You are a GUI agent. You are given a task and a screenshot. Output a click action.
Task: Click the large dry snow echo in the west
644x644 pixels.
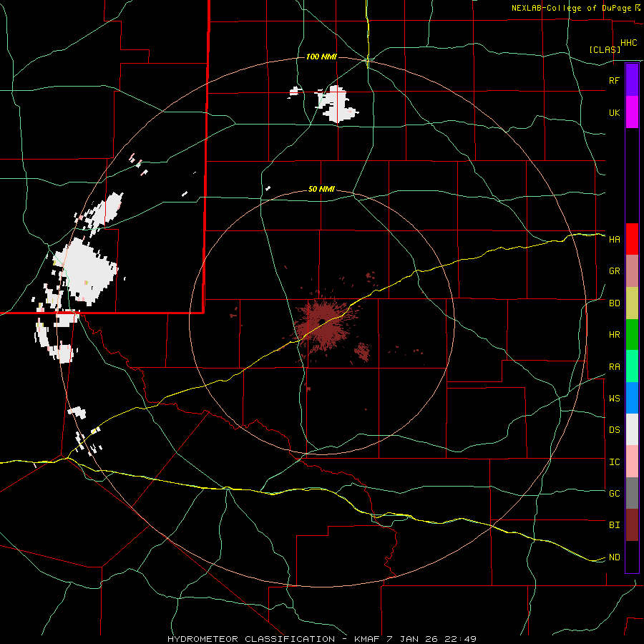(85, 271)
